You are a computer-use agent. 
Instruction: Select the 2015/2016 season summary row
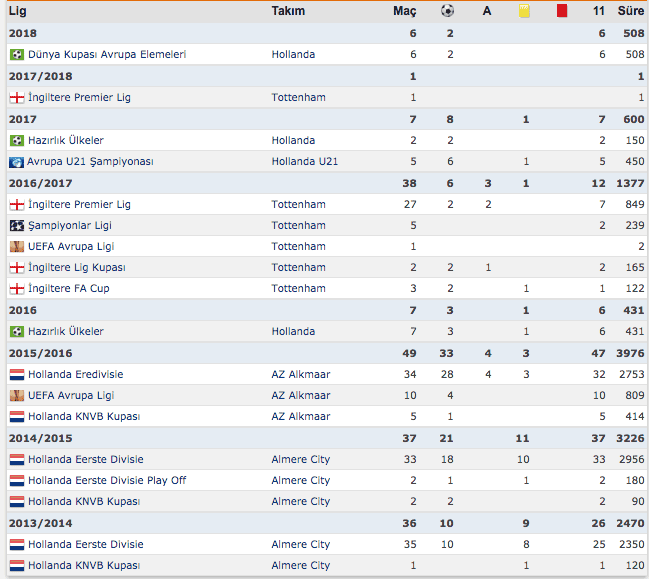click(326, 353)
